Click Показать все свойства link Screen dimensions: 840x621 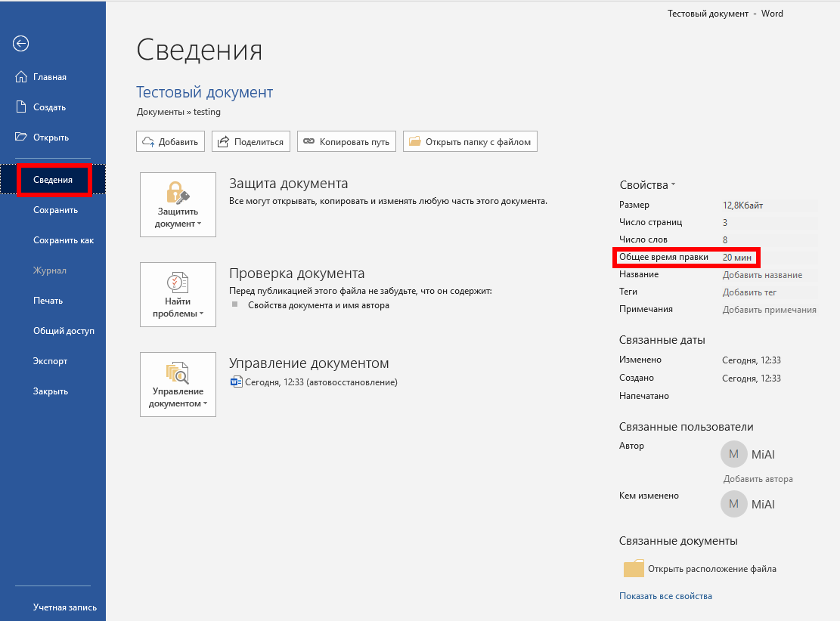[x=665, y=596]
